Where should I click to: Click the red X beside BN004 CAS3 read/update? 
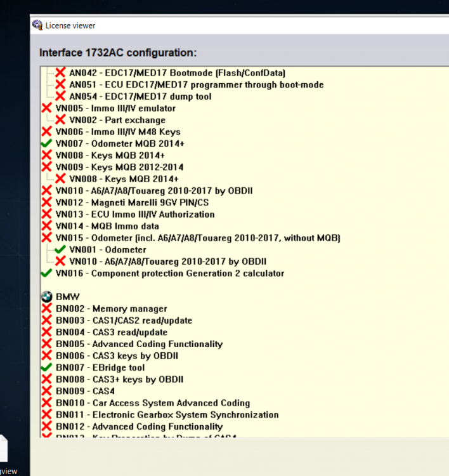[x=46, y=332]
